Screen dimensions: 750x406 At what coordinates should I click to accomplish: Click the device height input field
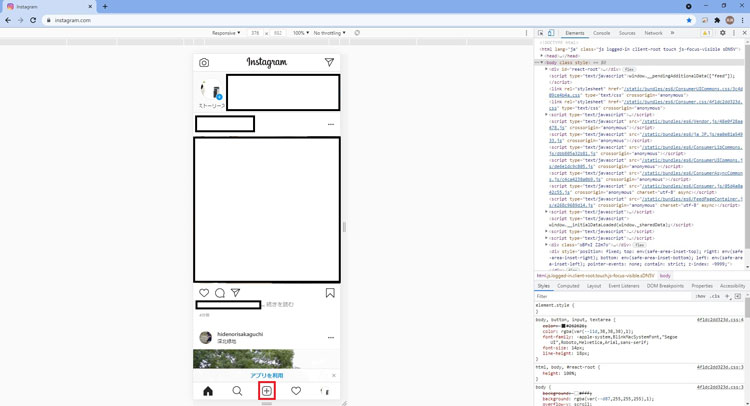[277, 33]
